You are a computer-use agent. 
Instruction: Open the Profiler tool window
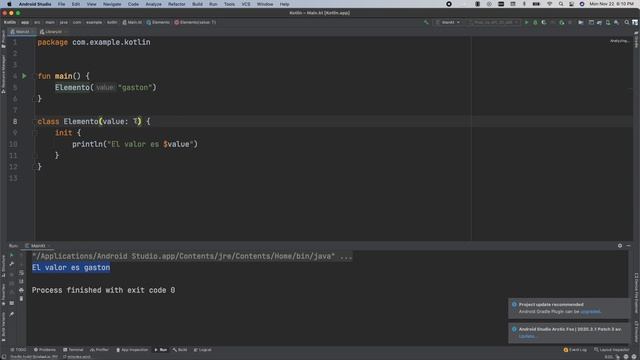pyautogui.click(x=99, y=350)
